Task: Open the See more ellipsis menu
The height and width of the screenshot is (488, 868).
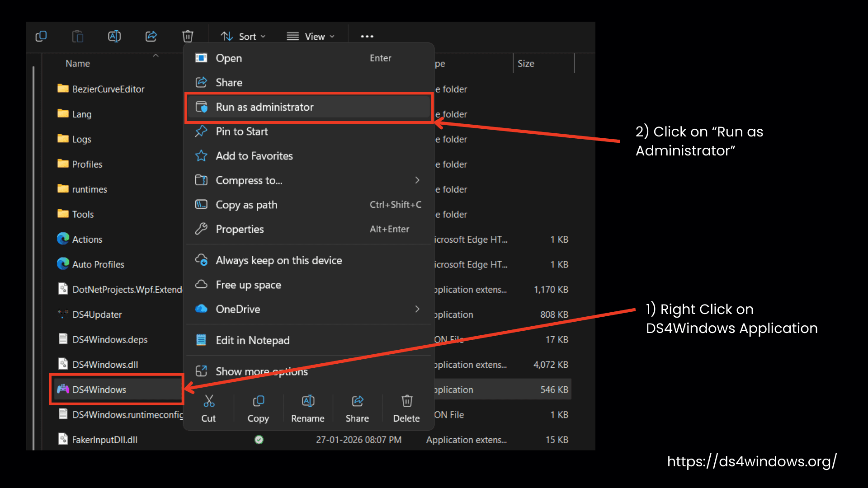Action: 367,36
